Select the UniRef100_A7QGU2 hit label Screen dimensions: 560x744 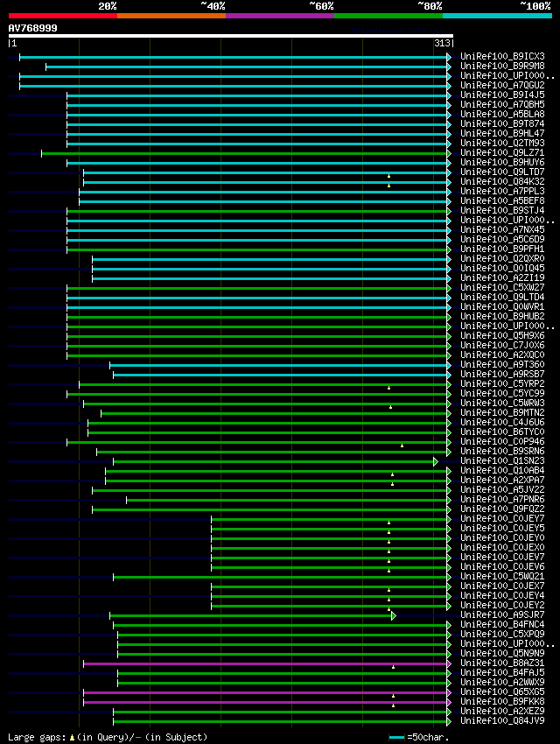[502, 86]
